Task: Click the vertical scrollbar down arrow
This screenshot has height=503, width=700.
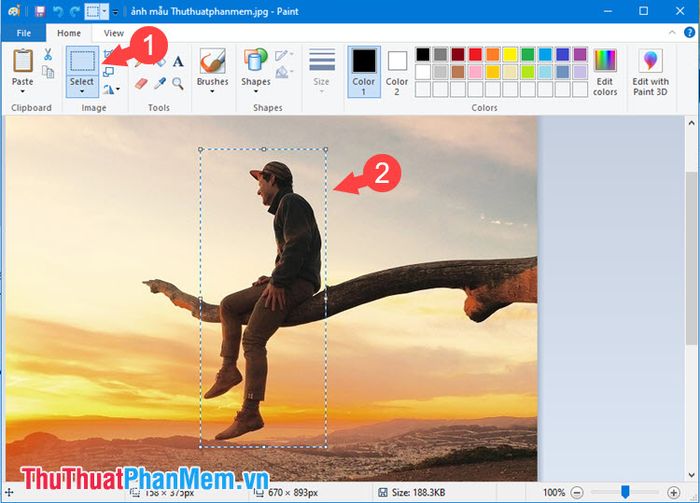Action: (x=692, y=475)
